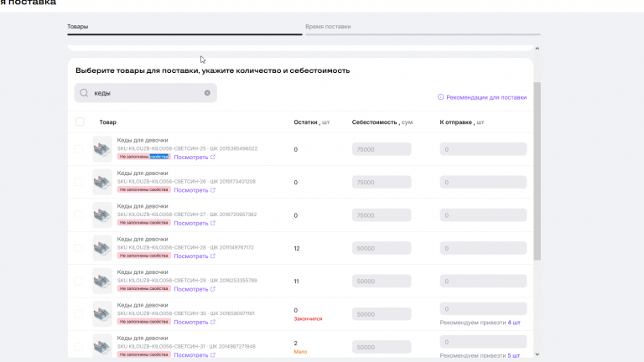Click the 'К отправке' field of row СВЕТСИН-26
Image resolution: width=644 pixels, height=362 pixels.
pos(483,182)
